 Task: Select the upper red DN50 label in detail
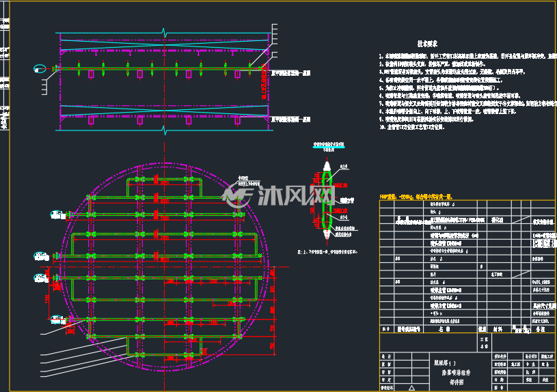pos(340,185)
